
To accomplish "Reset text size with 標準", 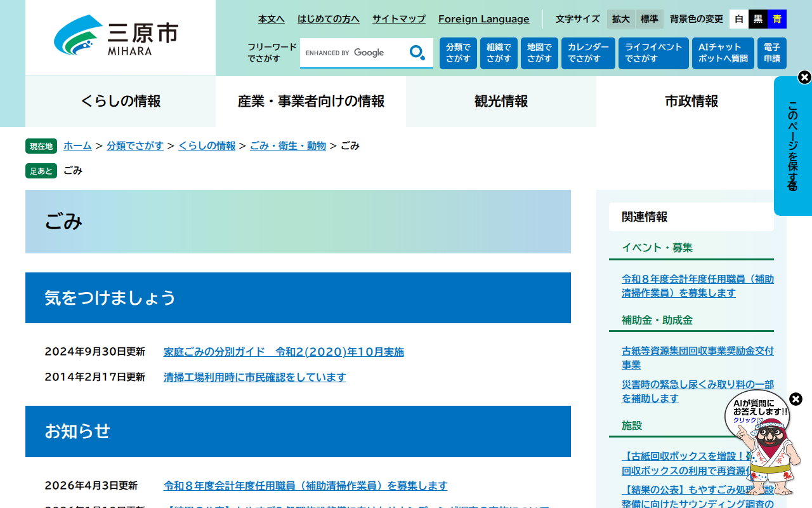I will click(650, 19).
